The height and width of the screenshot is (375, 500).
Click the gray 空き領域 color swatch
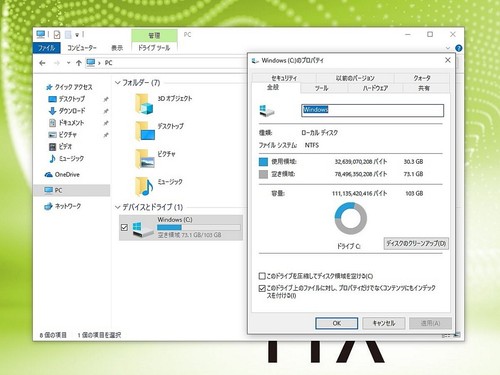[263, 174]
